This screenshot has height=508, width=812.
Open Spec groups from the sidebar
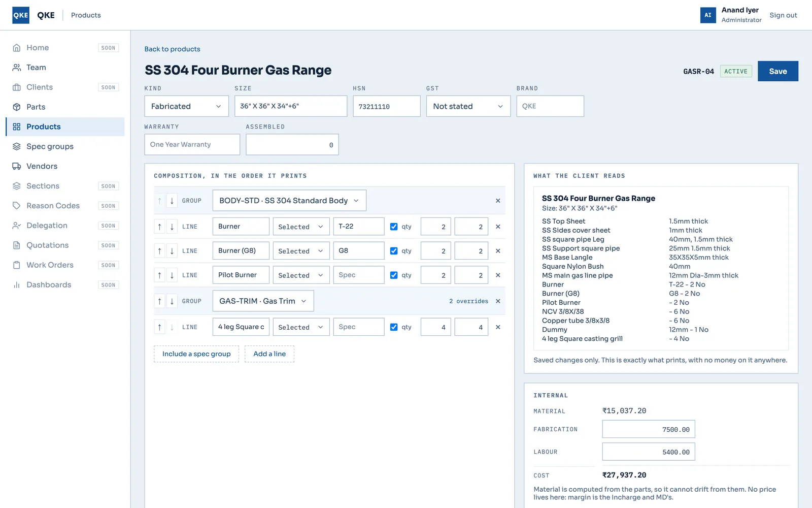65,146
